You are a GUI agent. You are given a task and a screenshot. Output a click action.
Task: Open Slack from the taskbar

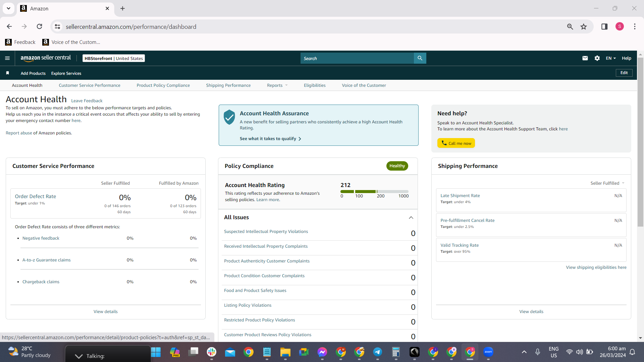(212, 352)
